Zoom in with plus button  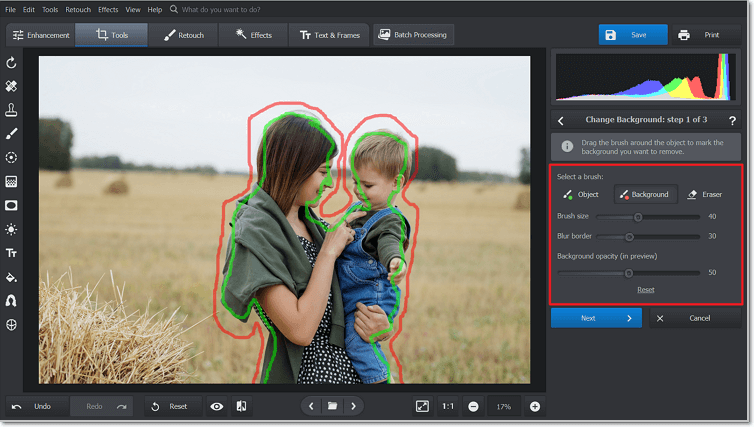coord(535,407)
